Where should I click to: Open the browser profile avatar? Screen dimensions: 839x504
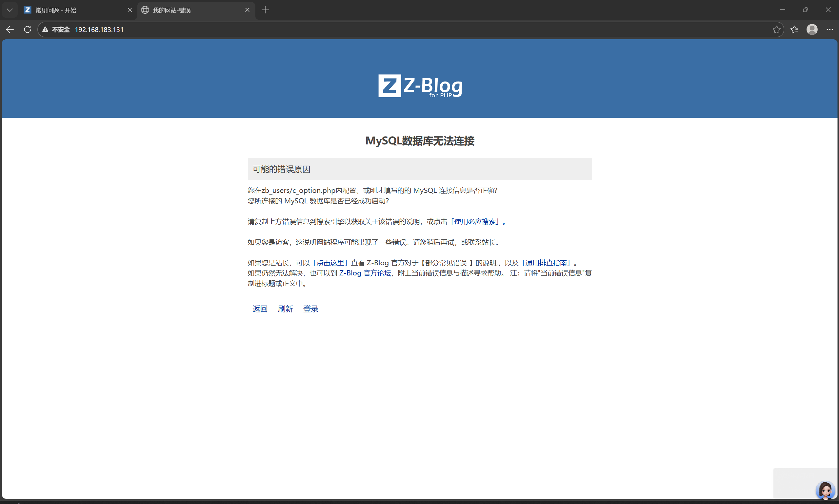click(x=812, y=29)
